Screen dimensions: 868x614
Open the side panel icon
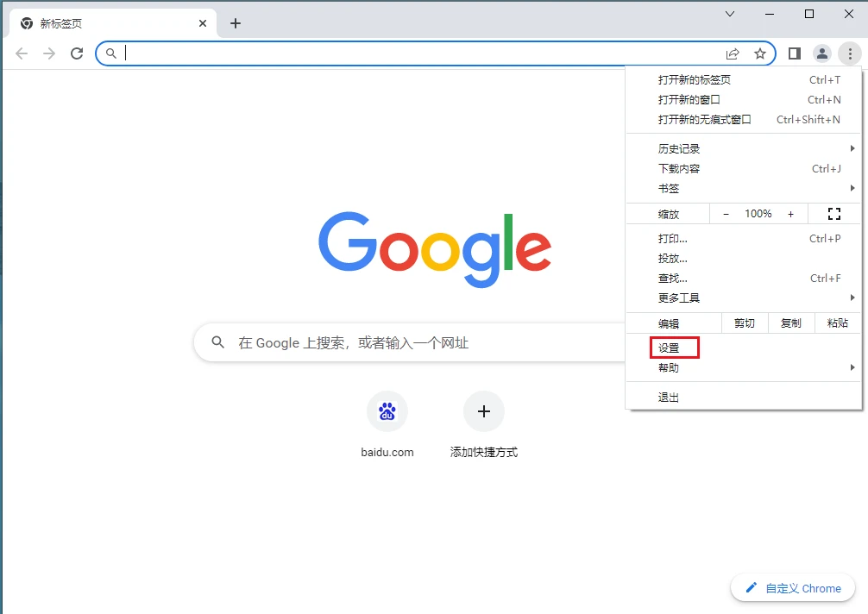tap(795, 53)
